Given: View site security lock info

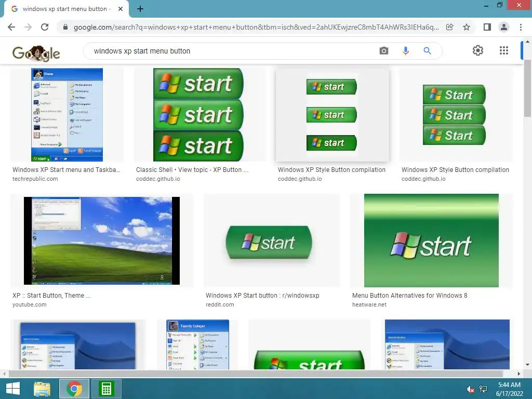Looking at the screenshot, I should pos(65,27).
